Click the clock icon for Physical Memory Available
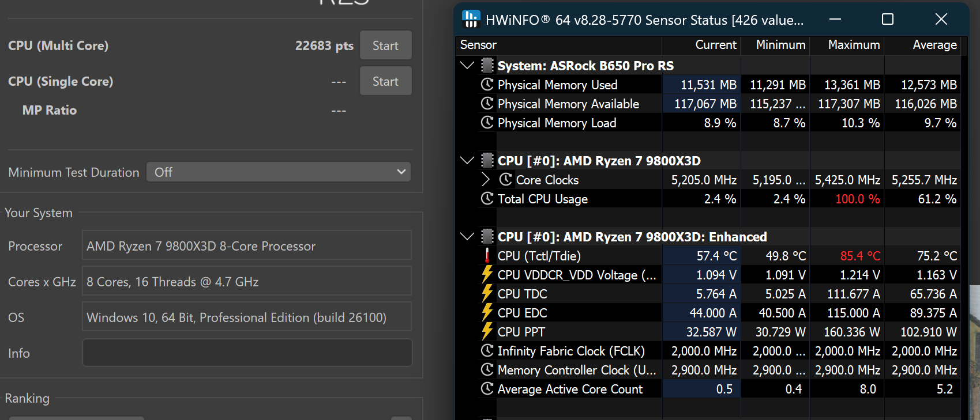Image resolution: width=980 pixels, height=420 pixels. pos(487,103)
